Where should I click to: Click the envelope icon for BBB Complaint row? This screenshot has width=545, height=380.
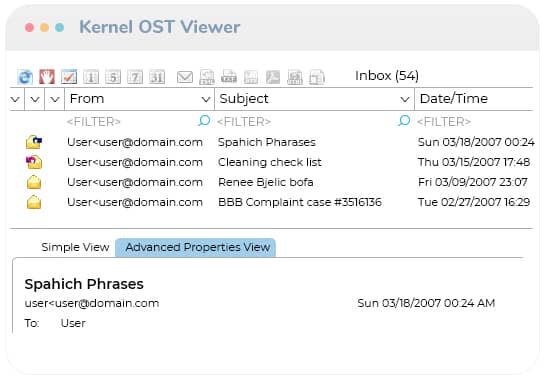(34, 202)
